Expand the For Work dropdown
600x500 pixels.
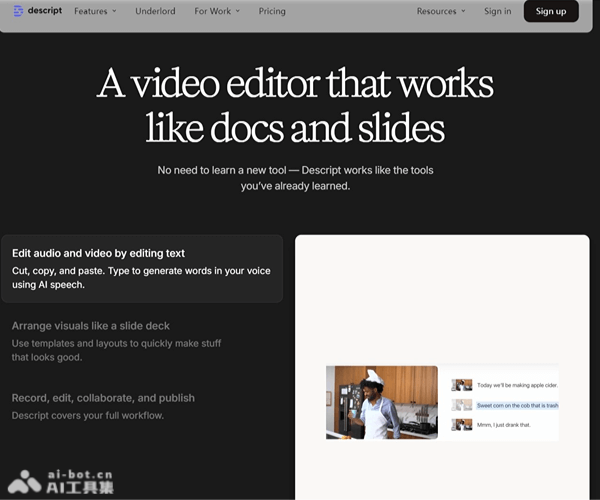[x=217, y=11]
